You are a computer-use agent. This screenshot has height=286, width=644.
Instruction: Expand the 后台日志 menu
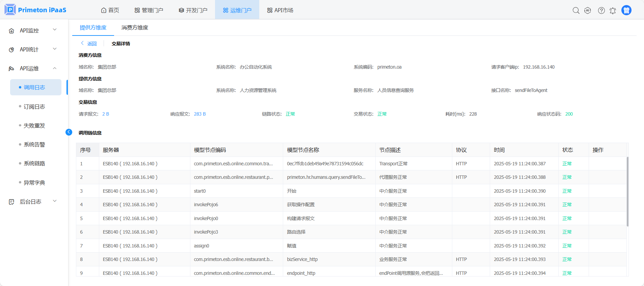pyautogui.click(x=55, y=201)
